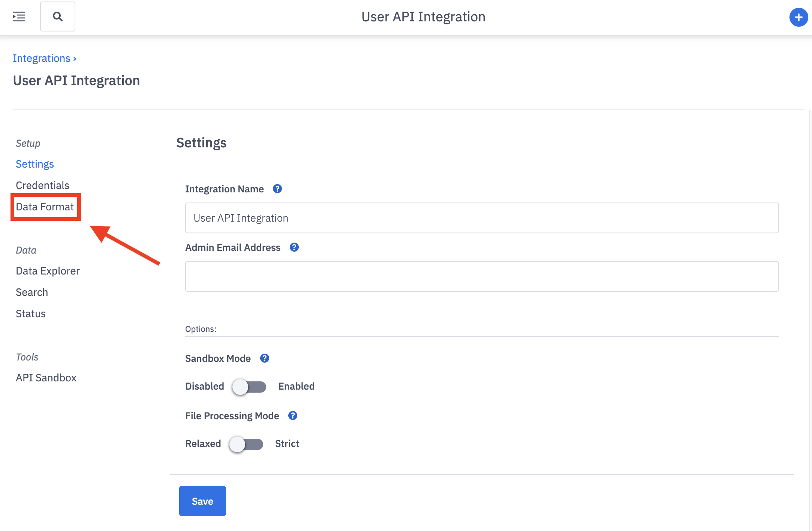This screenshot has height=531, width=812.
Task: Enable the Sandbox Mode toggle
Action: [x=249, y=387]
